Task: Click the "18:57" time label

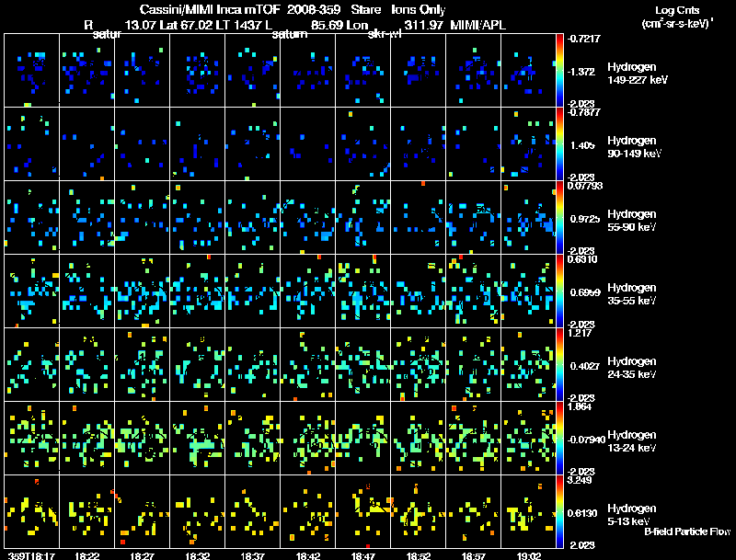Action: [473, 555]
